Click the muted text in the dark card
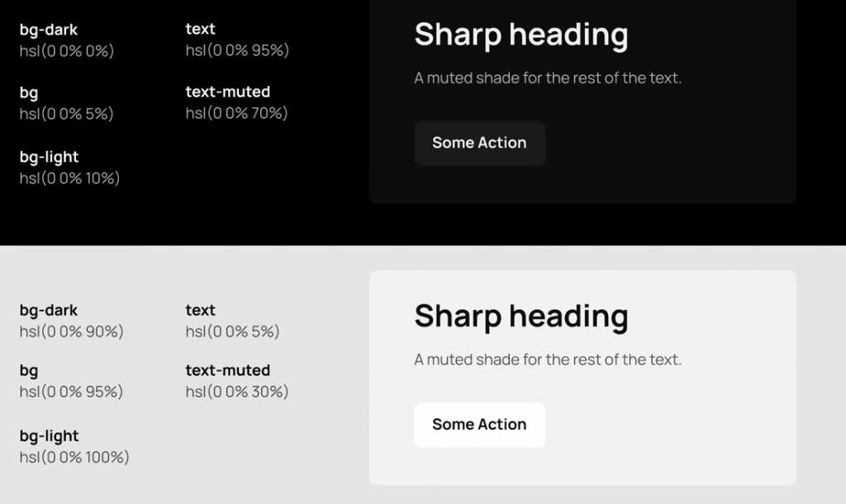The image size is (846, 504). [547, 78]
